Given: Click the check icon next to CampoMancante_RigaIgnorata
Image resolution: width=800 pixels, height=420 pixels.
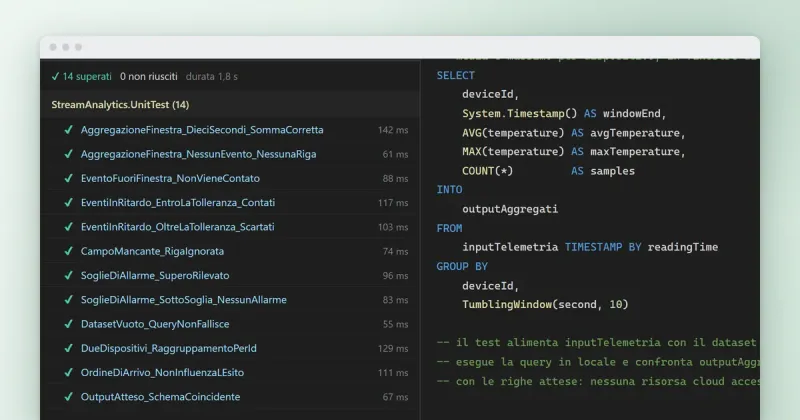Looking at the screenshot, I should (68, 251).
